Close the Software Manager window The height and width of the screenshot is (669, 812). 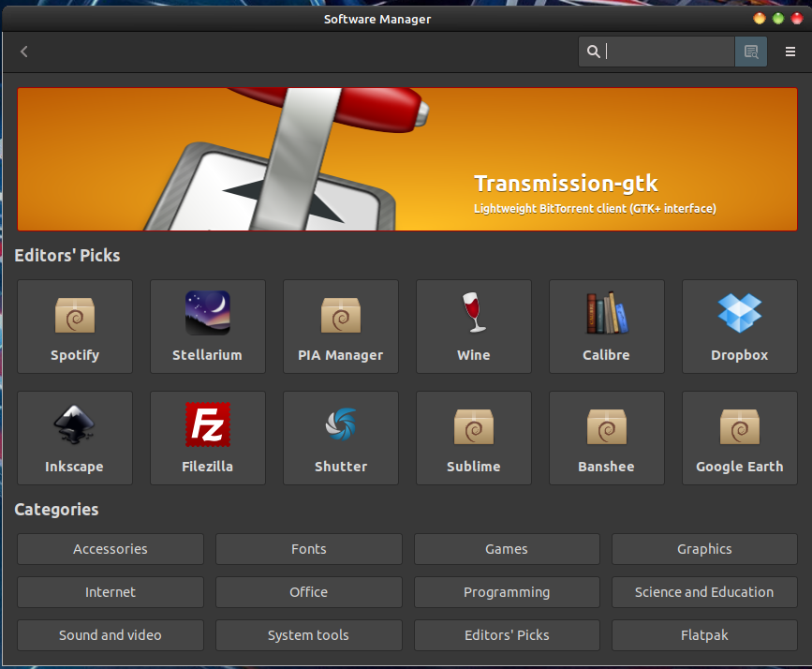pyautogui.click(x=796, y=19)
